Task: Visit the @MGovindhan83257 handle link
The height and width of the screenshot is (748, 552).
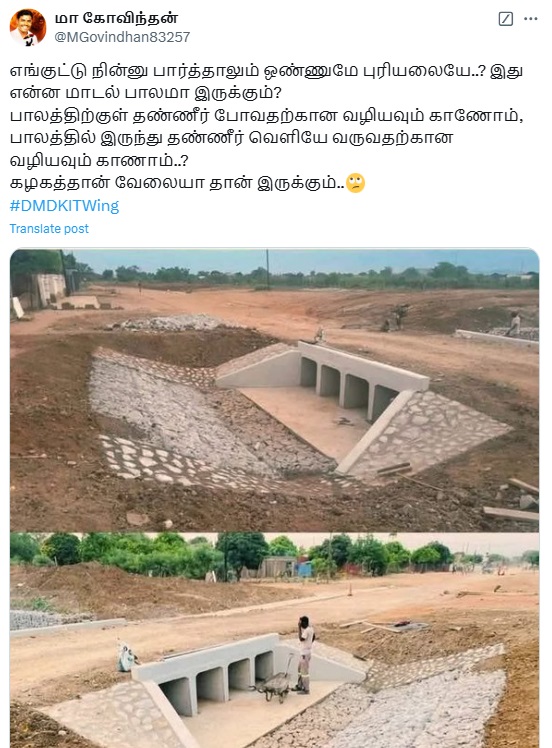Action: point(122,37)
